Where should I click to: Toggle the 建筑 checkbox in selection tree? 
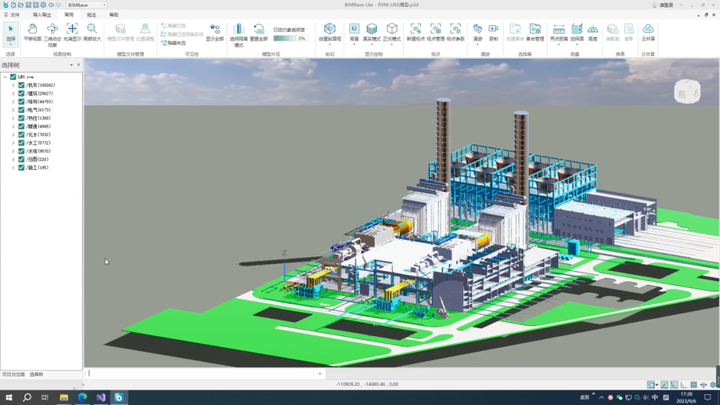tap(21, 94)
